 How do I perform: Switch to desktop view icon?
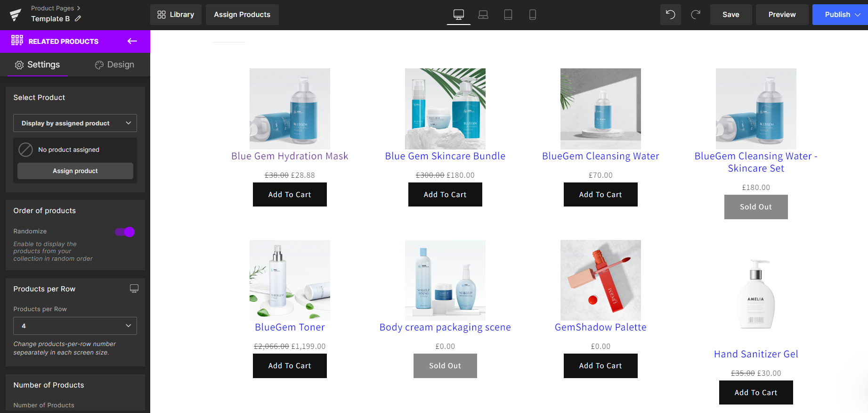tap(458, 15)
